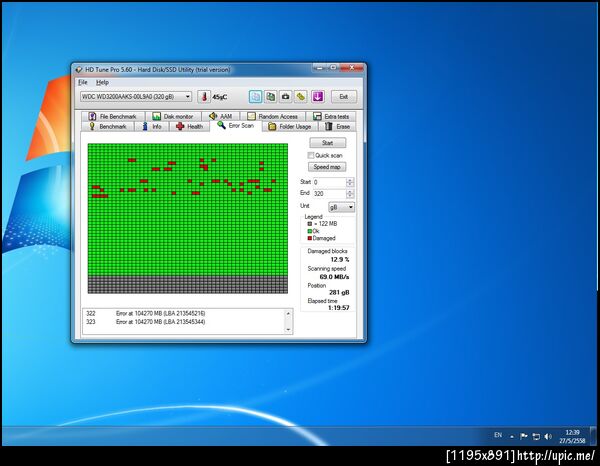Switch to the Erase tab

pos(338,127)
